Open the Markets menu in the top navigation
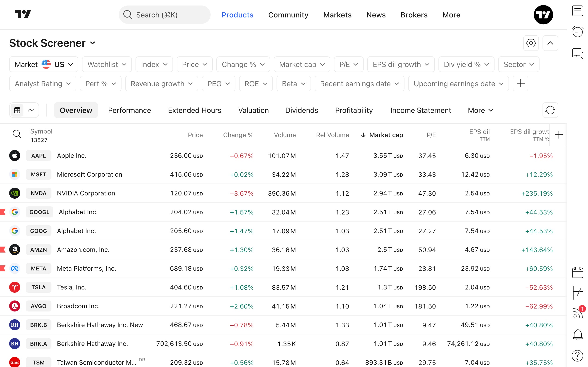 [x=337, y=15]
